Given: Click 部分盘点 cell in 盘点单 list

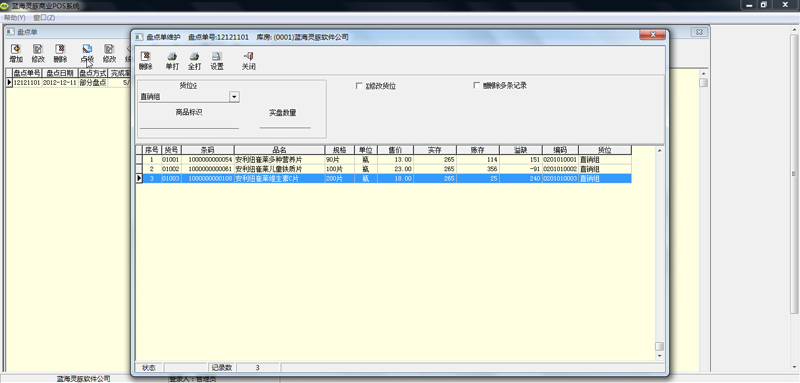Looking at the screenshot, I should pos(93,82).
